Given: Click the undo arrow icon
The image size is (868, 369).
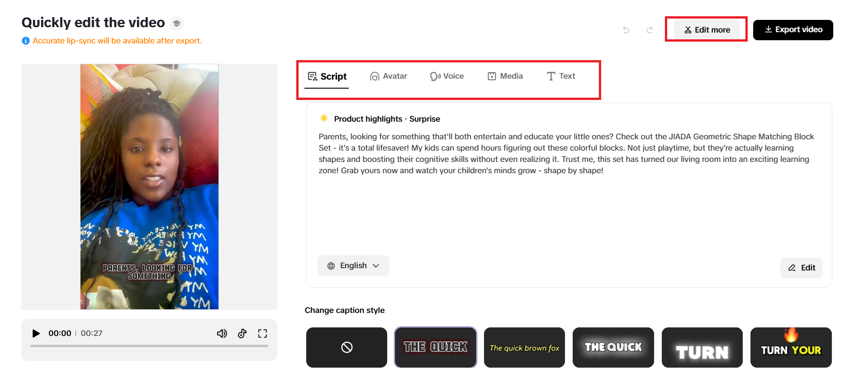Looking at the screenshot, I should [626, 29].
